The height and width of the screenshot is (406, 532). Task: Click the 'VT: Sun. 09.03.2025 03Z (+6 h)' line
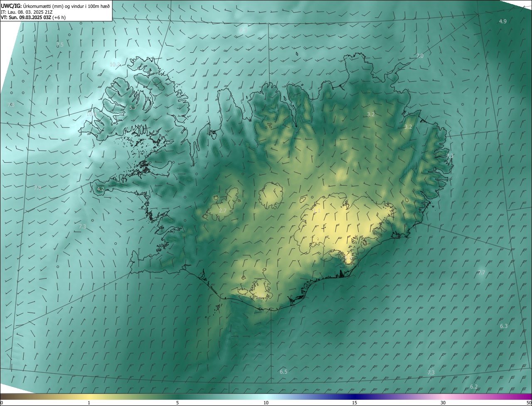[33, 17]
